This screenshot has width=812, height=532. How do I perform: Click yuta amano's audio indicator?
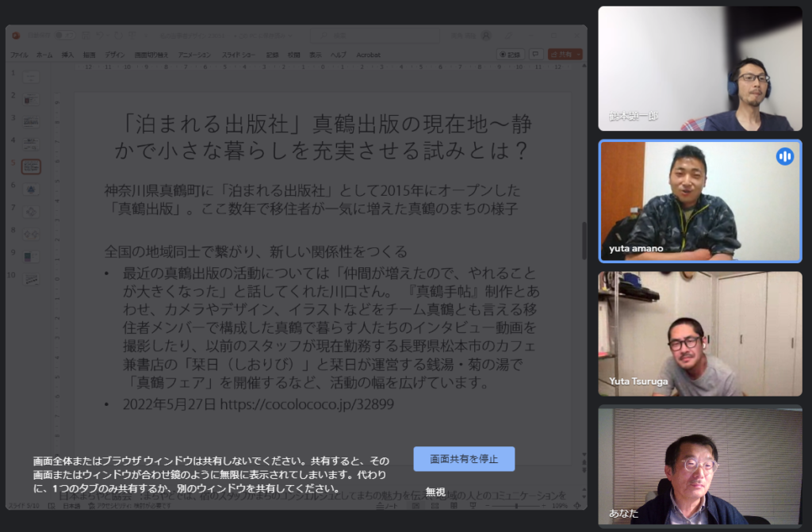click(x=784, y=157)
